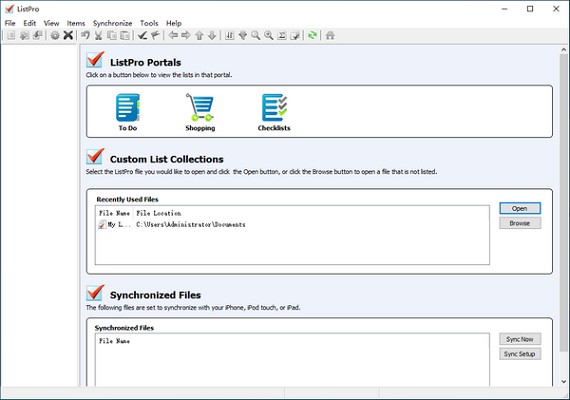Click the move up arrow icon
Screen dimensions: 570x400
pos(199,35)
